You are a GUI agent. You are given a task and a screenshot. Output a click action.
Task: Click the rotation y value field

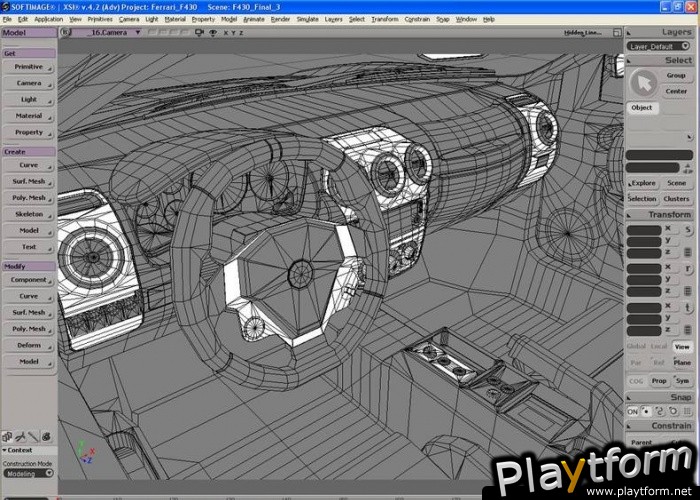point(644,280)
